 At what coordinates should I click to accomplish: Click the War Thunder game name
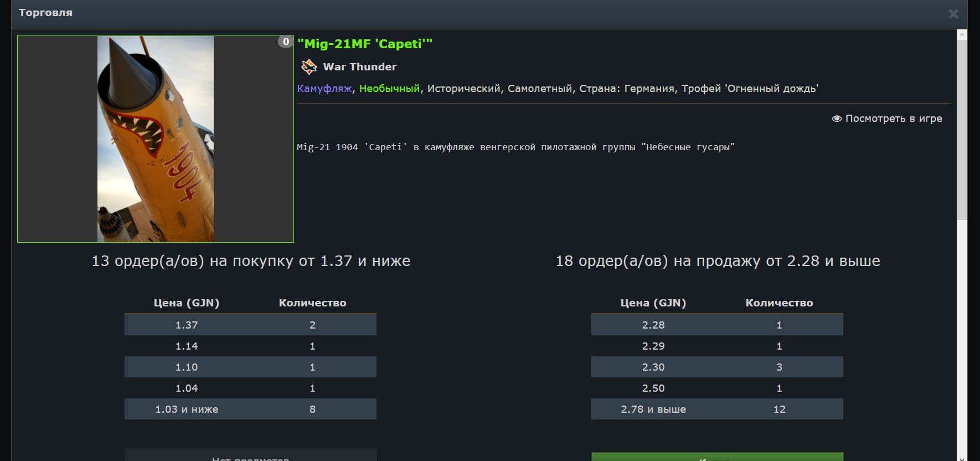pos(360,67)
